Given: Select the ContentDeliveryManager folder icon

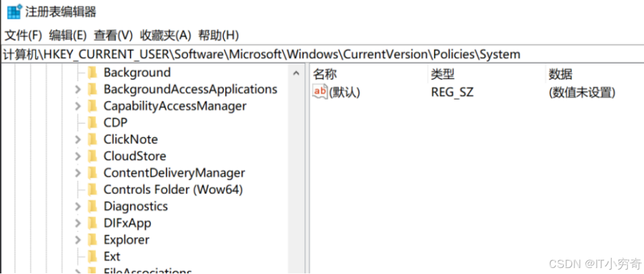Looking at the screenshot, I should coord(93,173).
